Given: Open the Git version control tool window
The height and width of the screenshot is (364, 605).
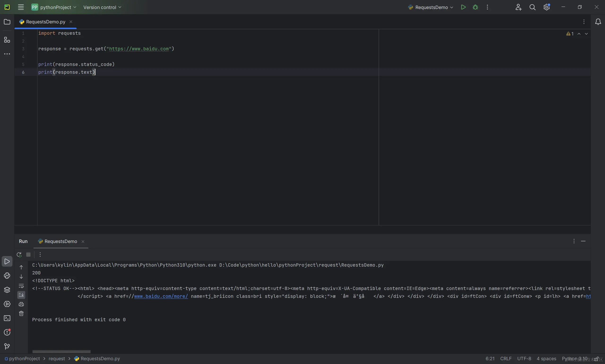Looking at the screenshot, I should pos(7,346).
